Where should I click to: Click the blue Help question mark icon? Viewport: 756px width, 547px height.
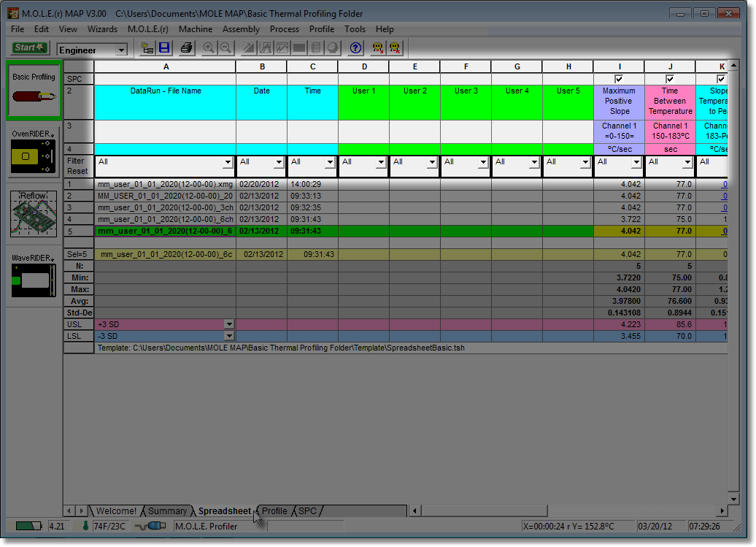(x=355, y=47)
